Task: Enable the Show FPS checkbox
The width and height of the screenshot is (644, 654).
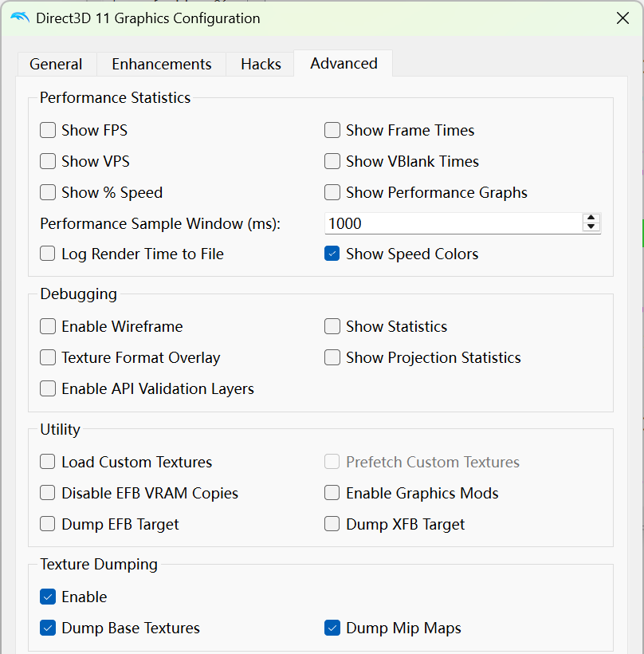Action: click(48, 130)
